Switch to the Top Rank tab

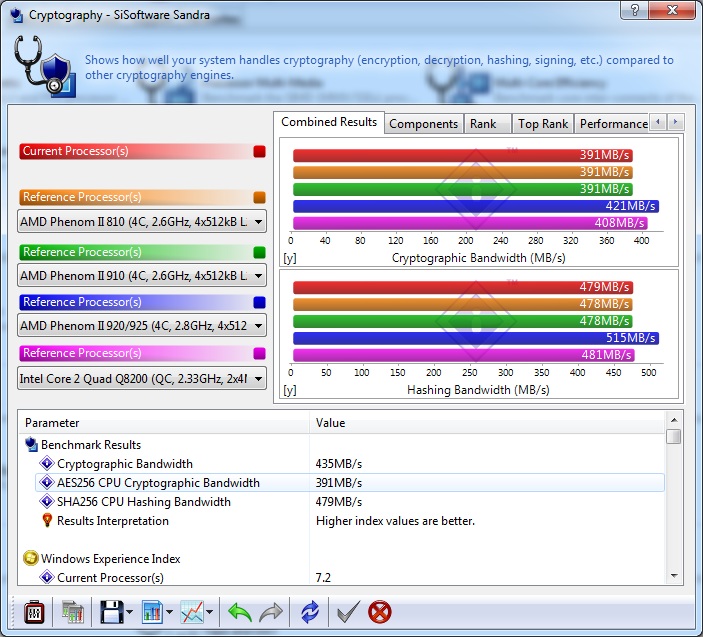tap(543, 124)
